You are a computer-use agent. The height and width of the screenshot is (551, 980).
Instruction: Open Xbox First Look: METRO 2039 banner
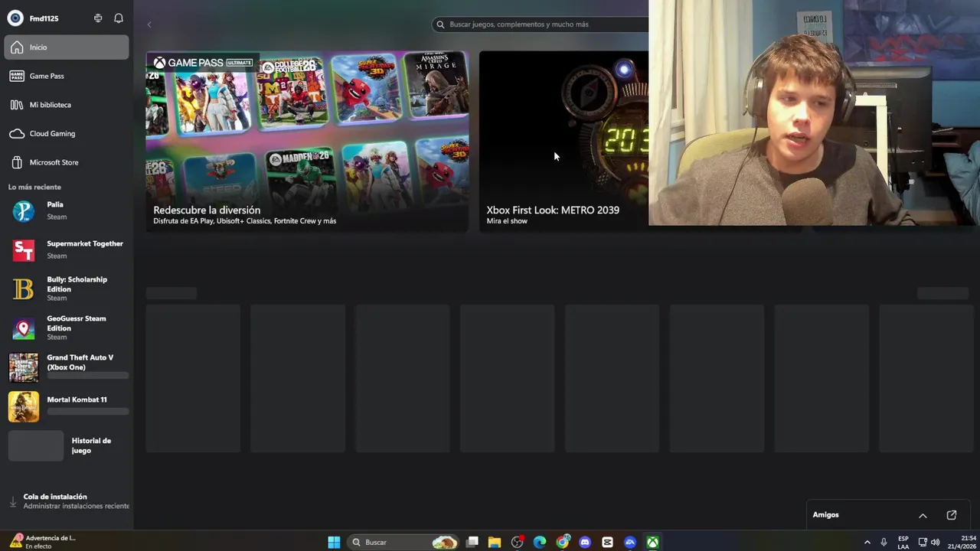click(563, 142)
